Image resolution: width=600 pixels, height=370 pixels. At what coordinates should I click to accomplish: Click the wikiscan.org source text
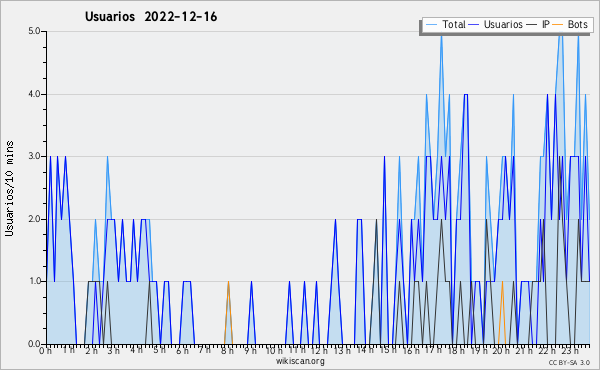coord(300,361)
